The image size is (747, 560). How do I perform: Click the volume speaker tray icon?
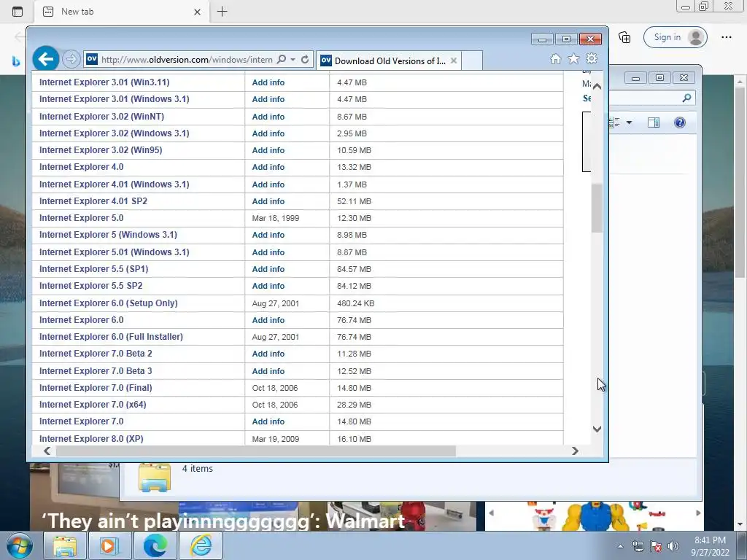pos(673,546)
